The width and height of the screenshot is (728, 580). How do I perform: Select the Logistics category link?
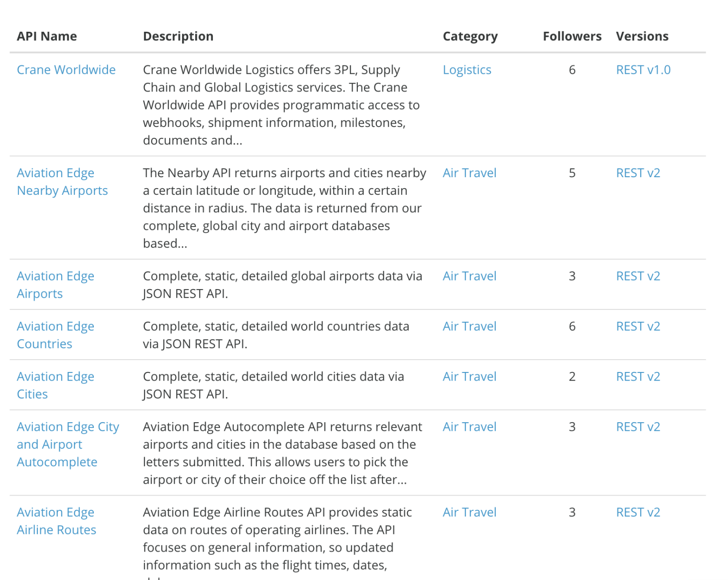coord(466,70)
